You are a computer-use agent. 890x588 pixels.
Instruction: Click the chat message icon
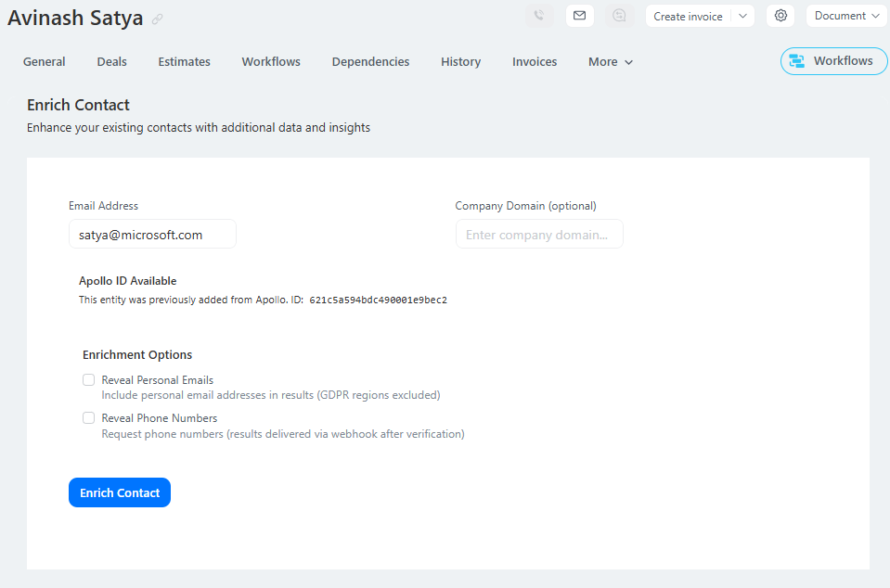620,16
